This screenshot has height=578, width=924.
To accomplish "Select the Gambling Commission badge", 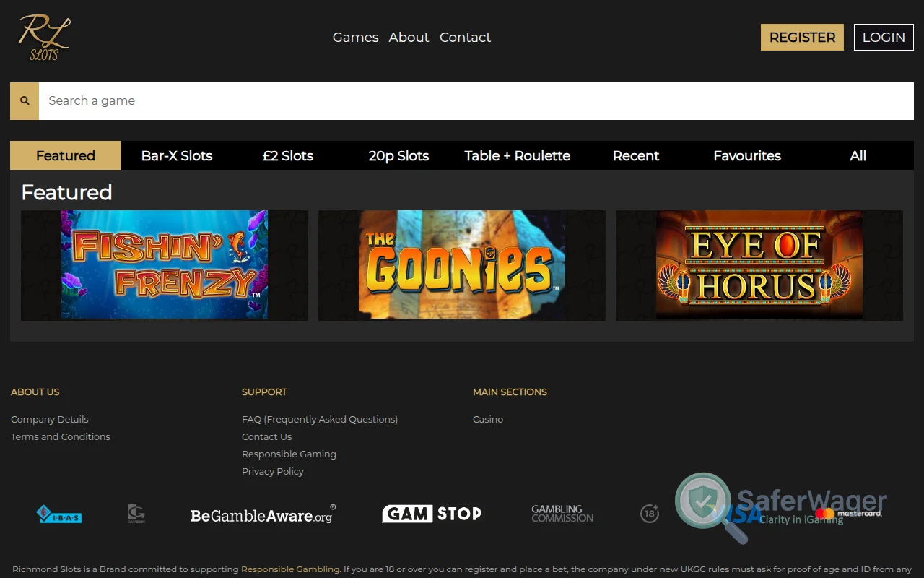I will point(562,514).
